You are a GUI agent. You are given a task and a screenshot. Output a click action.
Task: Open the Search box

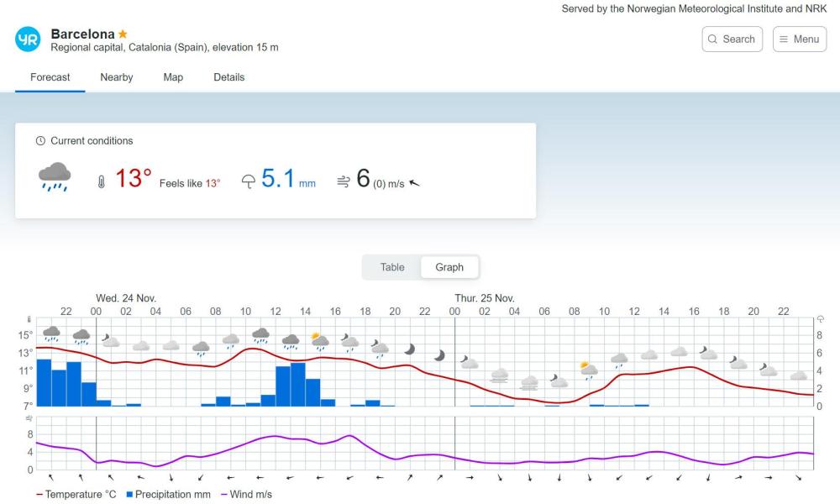732,39
